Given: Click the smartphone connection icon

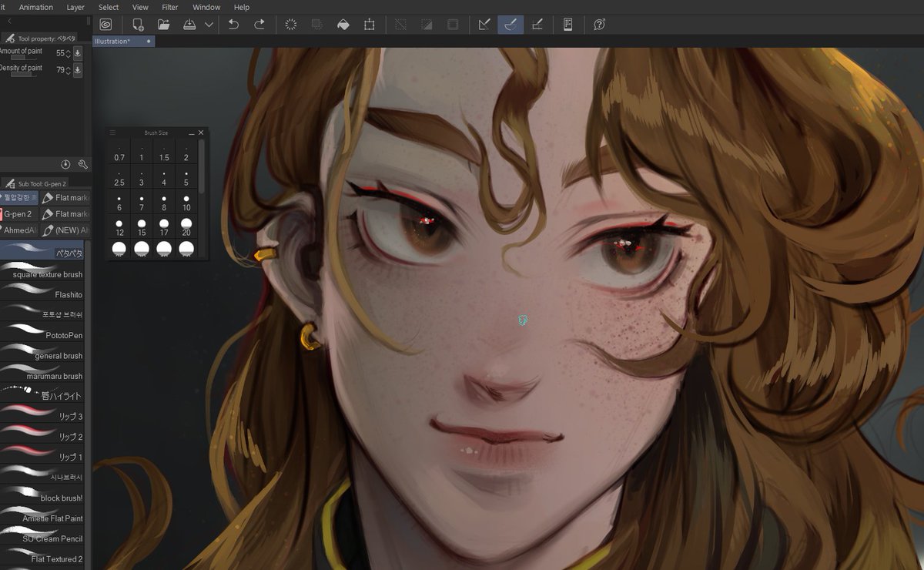Looking at the screenshot, I should (x=568, y=25).
